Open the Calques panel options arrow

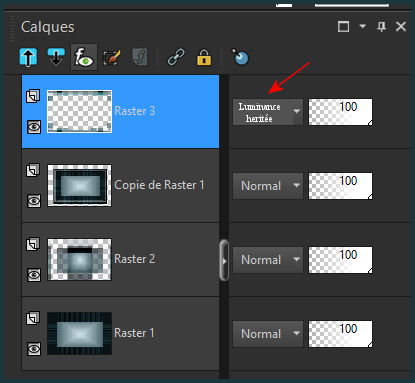pyautogui.click(x=363, y=26)
